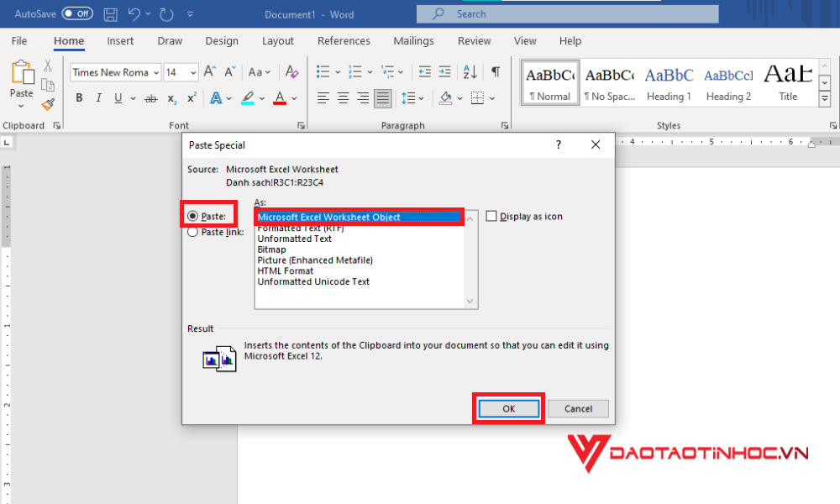The image size is (840, 504).
Task: Open the font name dropdown
Action: click(155, 72)
